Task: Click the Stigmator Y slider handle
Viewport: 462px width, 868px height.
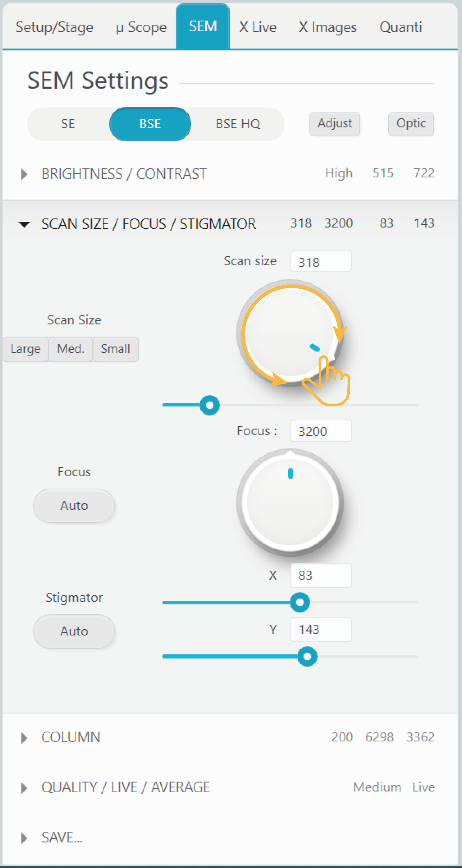Action: pos(307,656)
